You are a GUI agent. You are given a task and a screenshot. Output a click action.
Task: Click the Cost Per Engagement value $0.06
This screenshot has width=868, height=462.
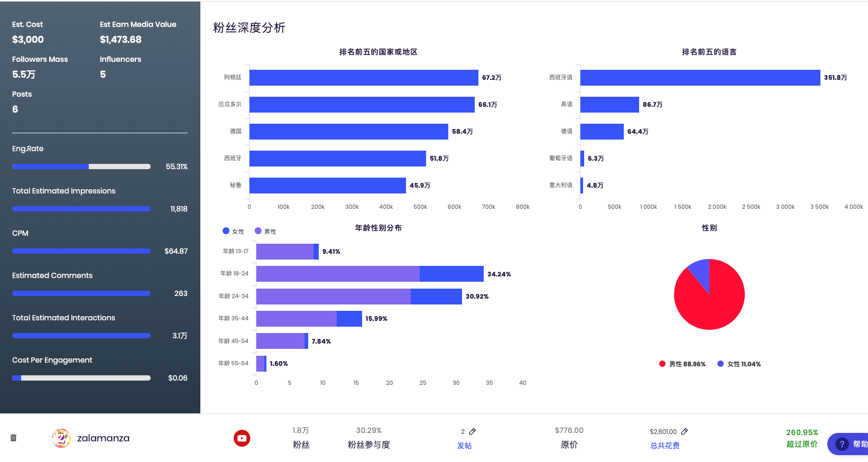click(178, 378)
